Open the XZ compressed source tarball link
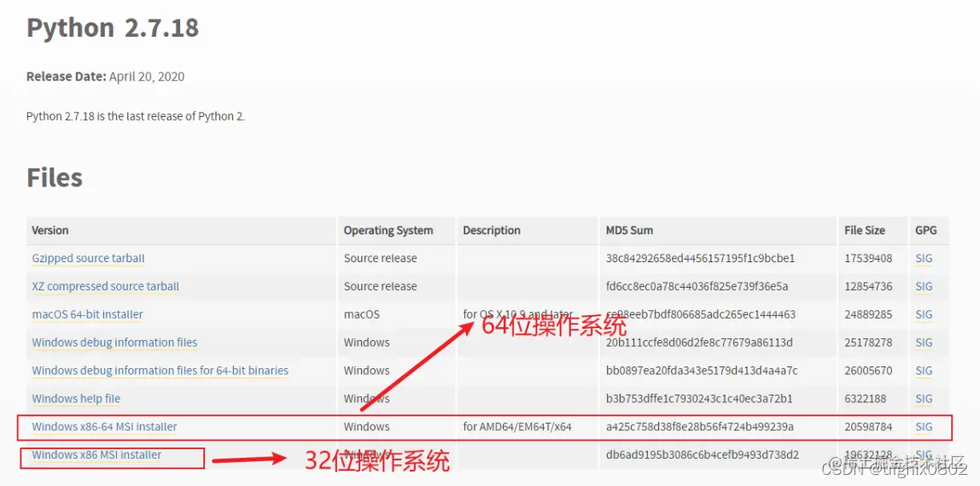The width and height of the screenshot is (980, 486). point(106,286)
